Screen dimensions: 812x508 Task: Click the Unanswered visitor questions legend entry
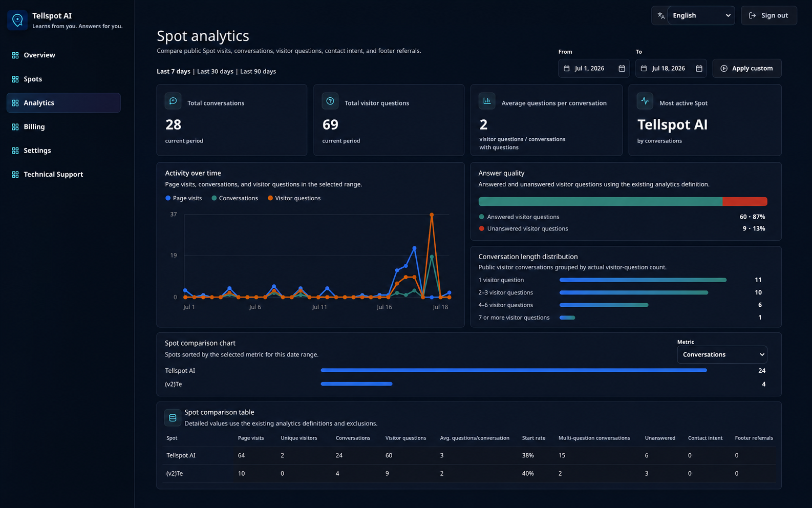tap(523, 229)
